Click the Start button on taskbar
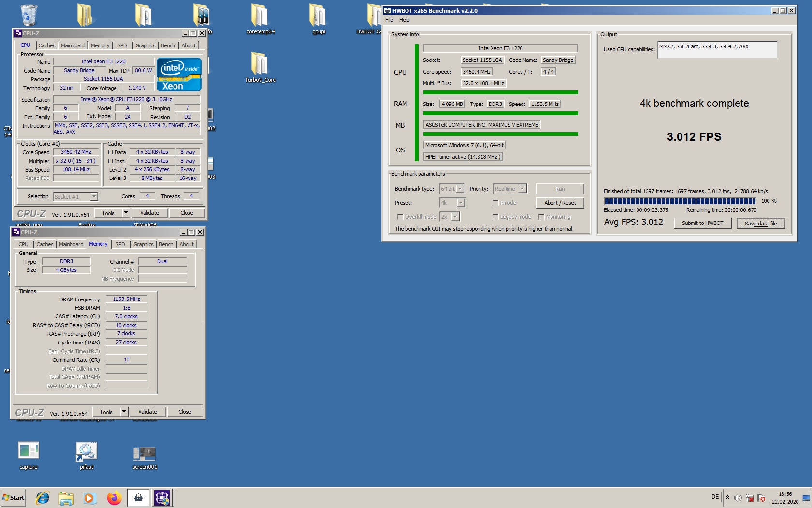812x508 pixels. tap(13, 497)
